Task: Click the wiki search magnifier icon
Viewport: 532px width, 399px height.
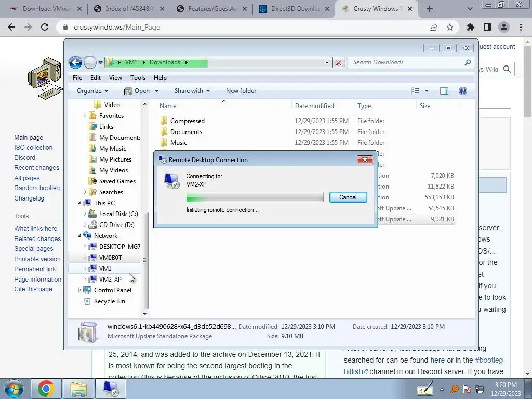Action: [x=507, y=69]
